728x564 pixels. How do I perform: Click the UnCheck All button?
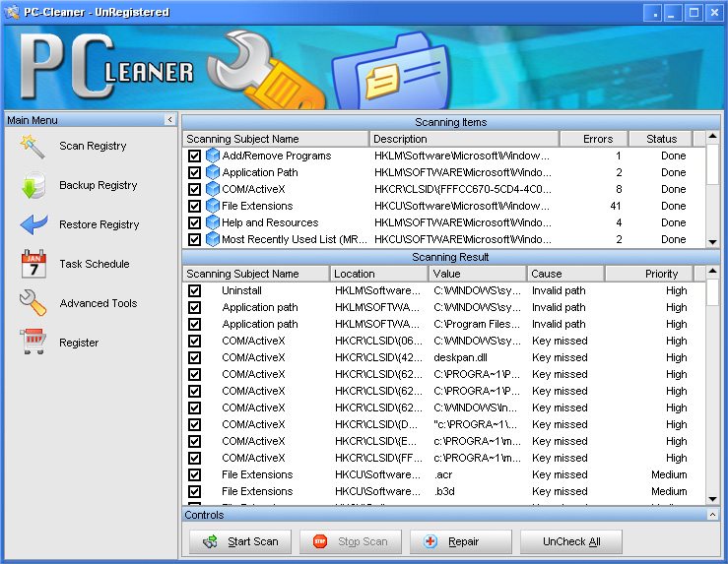tap(571, 541)
